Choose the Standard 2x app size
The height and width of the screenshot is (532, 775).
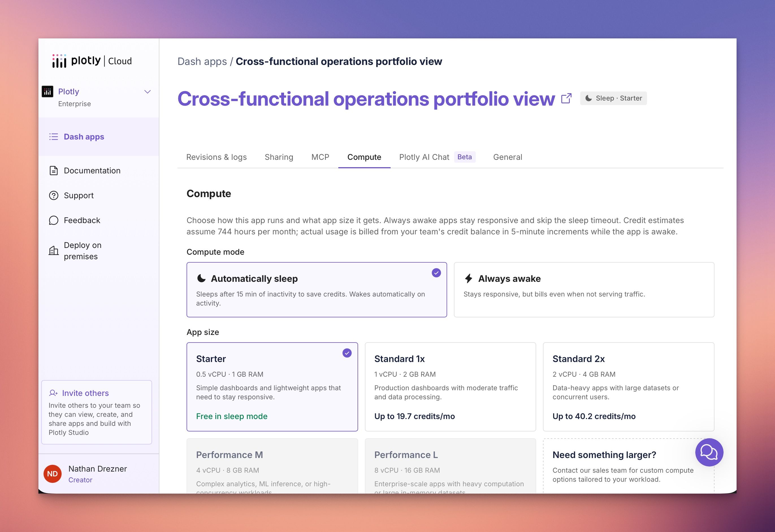pos(629,387)
